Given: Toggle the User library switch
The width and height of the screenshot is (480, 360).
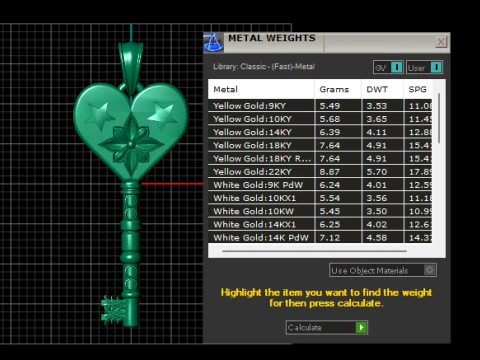Looking at the screenshot, I should pos(424,68).
